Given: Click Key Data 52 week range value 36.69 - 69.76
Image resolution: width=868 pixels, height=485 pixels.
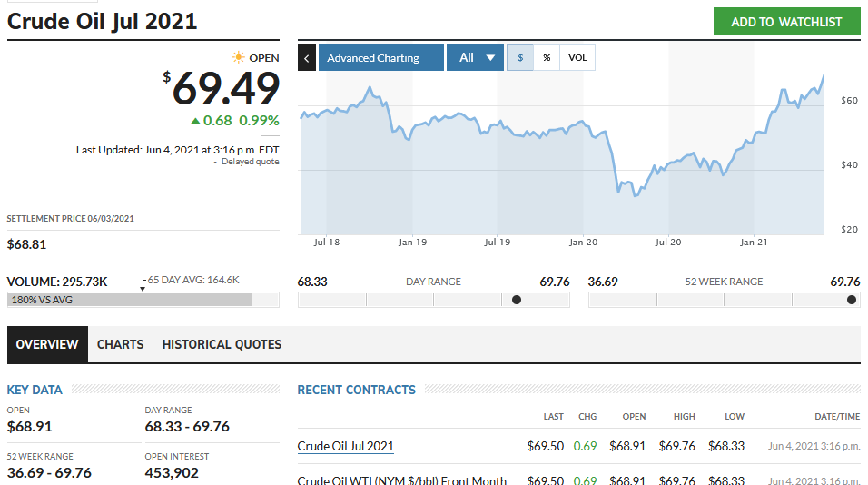Looking at the screenshot, I should [49, 473].
